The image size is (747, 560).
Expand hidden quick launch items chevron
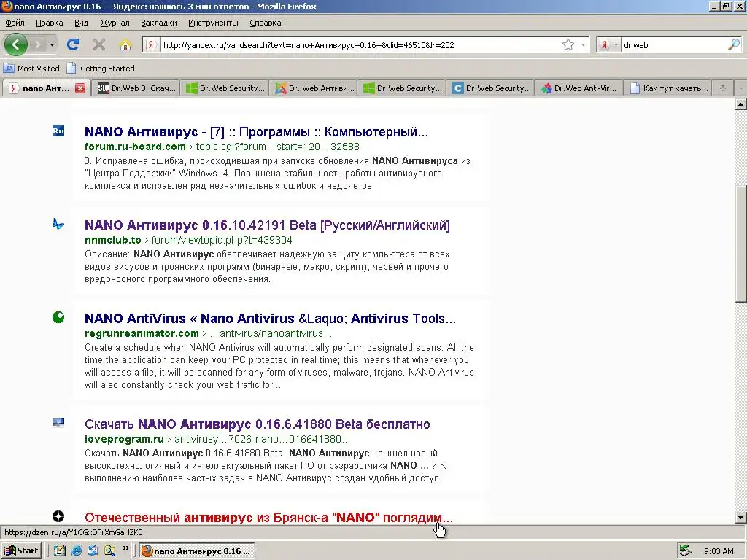[125, 548]
